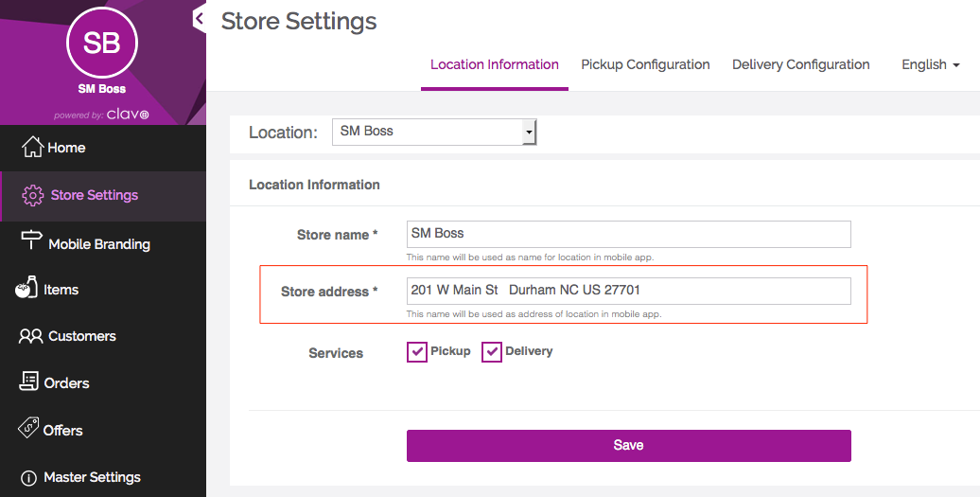Click the Master Settings info icon
This screenshot has height=497, width=980.
coord(28,478)
